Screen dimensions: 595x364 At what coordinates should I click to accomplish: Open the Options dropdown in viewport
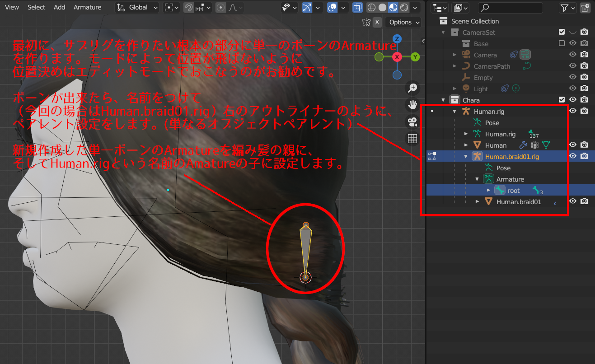click(403, 22)
